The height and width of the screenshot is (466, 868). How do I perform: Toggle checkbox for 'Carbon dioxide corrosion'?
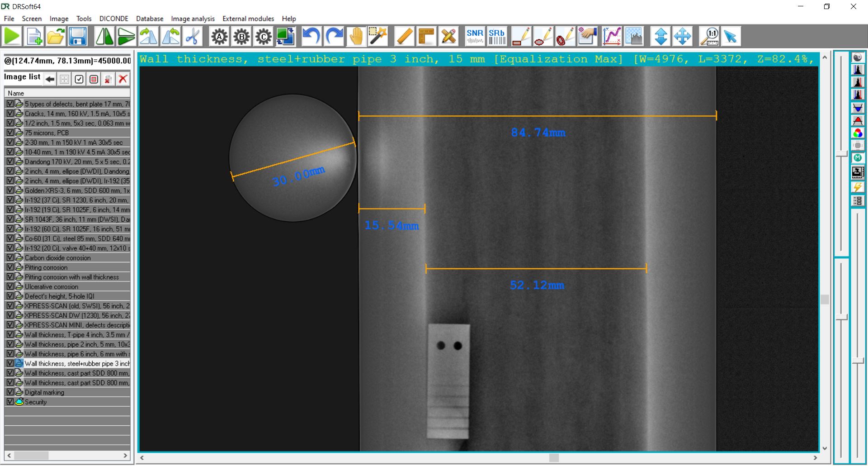tap(10, 257)
